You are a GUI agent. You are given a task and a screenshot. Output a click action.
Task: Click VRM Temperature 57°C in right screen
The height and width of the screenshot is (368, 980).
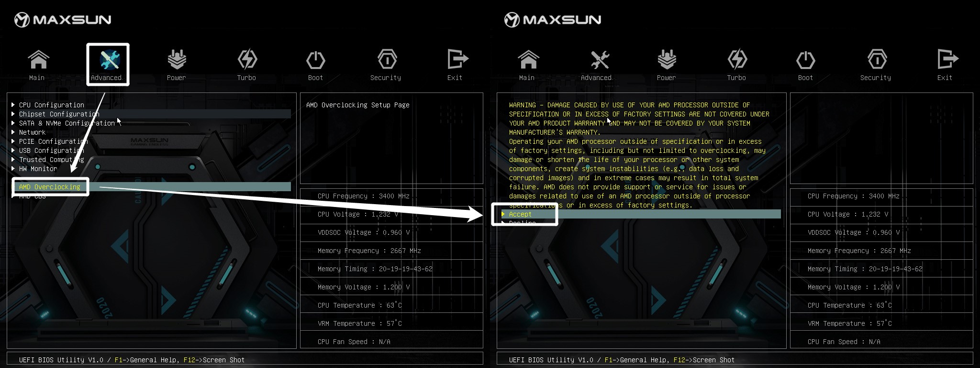[x=850, y=323]
